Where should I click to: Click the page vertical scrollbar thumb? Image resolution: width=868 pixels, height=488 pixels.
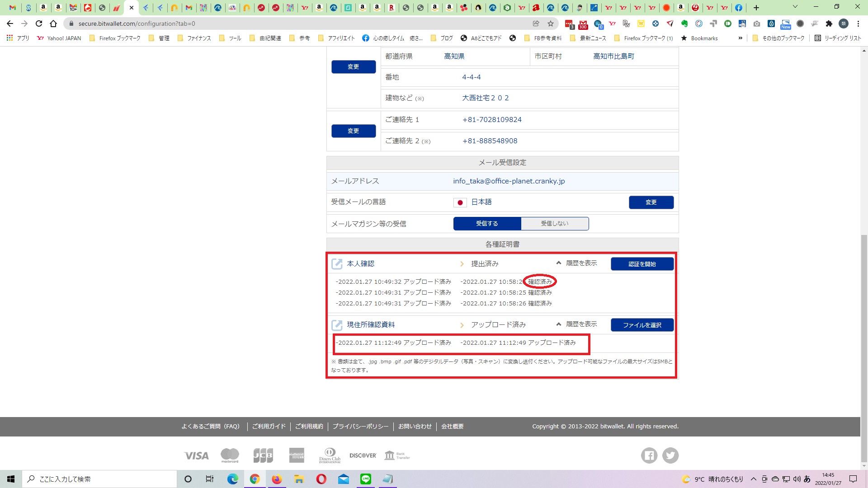point(864,348)
